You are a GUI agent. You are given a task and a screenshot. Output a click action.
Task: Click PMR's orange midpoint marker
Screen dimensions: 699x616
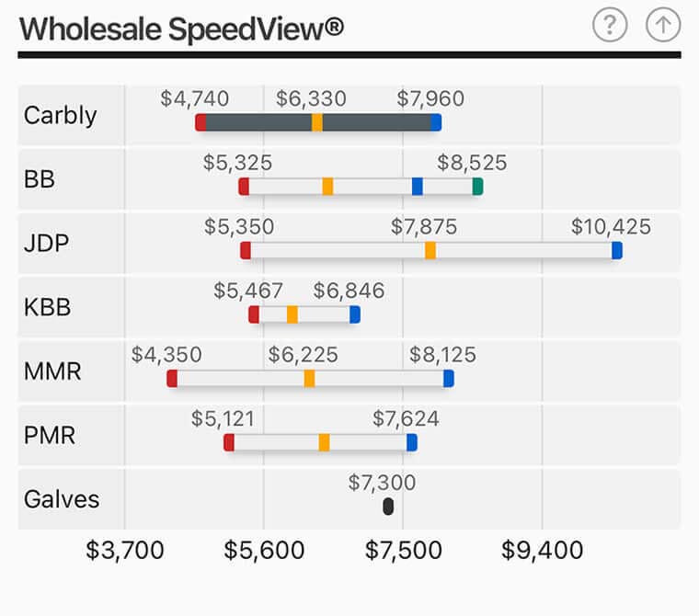325,442
